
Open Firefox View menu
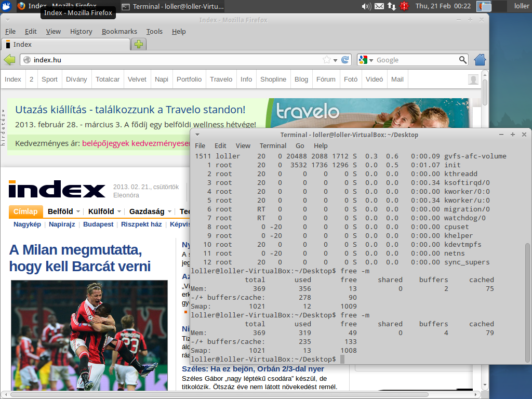54,32
